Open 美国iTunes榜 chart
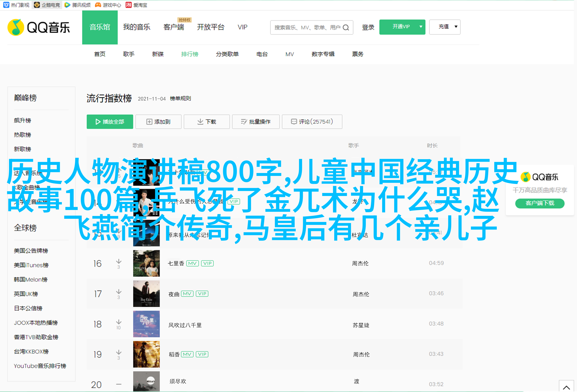Viewport: 577px width, 392px height. point(31,265)
